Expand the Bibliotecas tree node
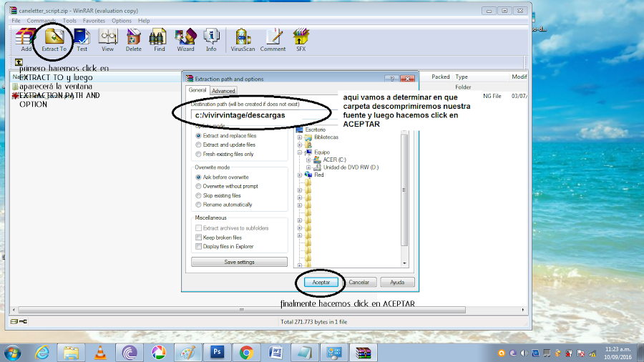Screen dimensions: 644x362 pos(300,137)
